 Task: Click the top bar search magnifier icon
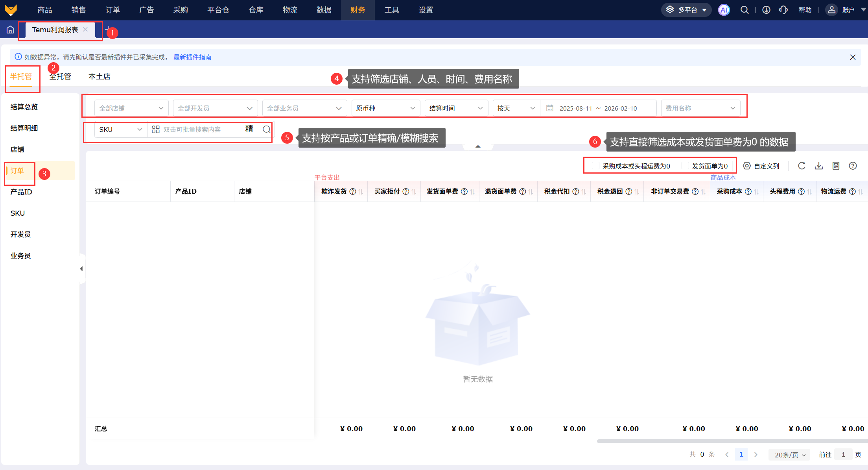click(744, 10)
